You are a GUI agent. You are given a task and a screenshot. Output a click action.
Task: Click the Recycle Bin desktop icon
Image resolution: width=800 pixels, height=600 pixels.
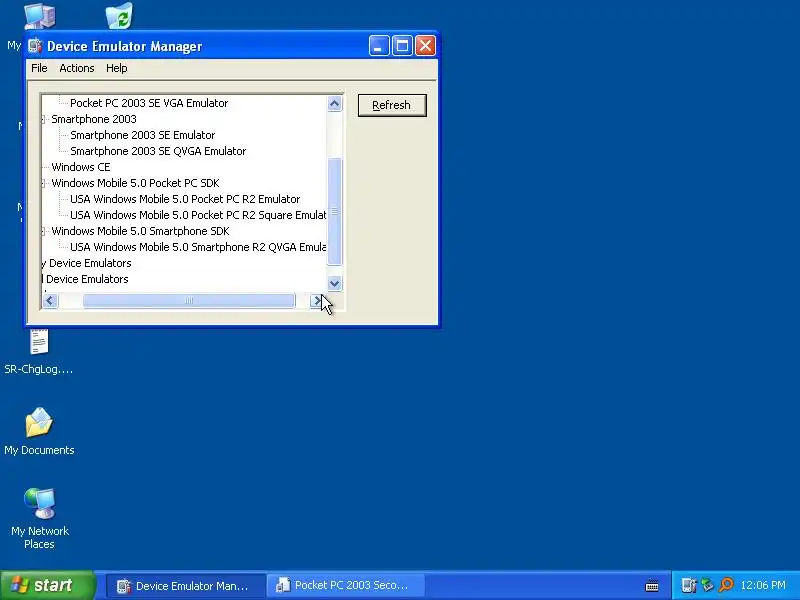(x=119, y=15)
